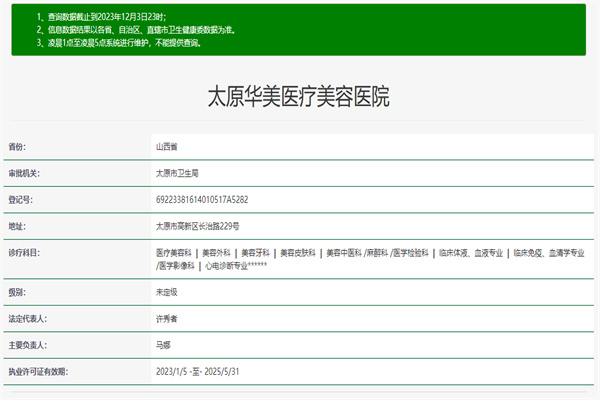The image size is (600, 400).
Task: Click 医学影像科 in the departments list
Action: point(177,266)
